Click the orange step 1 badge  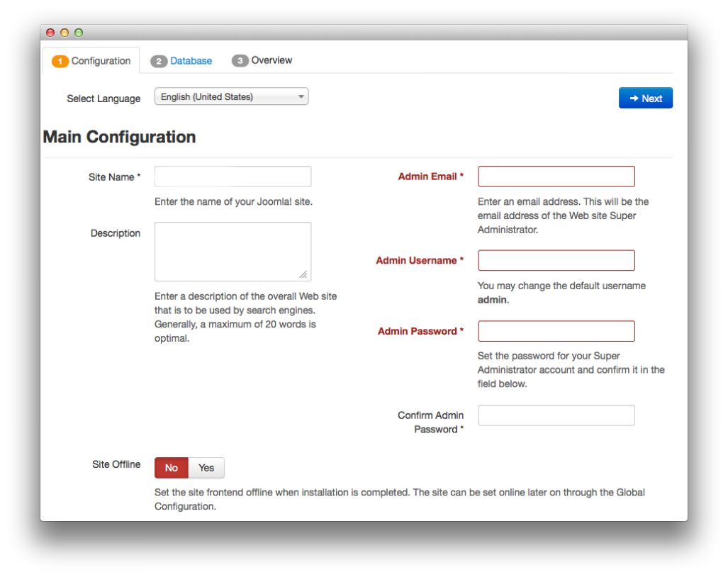click(60, 61)
